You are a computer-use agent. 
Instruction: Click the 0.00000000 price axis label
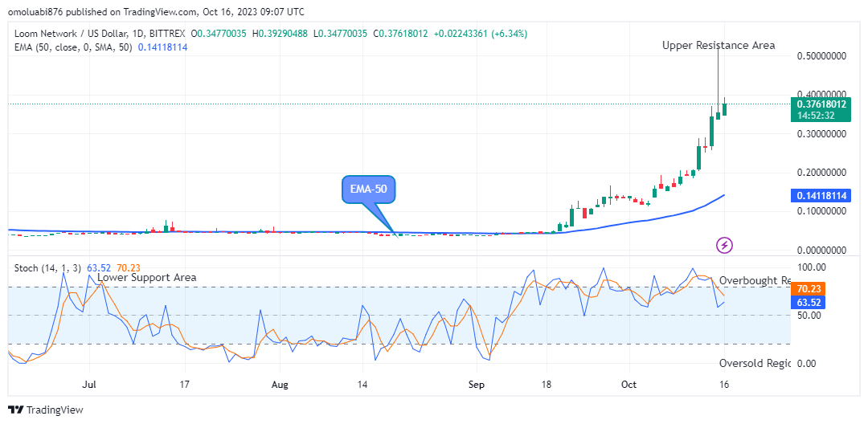click(x=821, y=250)
